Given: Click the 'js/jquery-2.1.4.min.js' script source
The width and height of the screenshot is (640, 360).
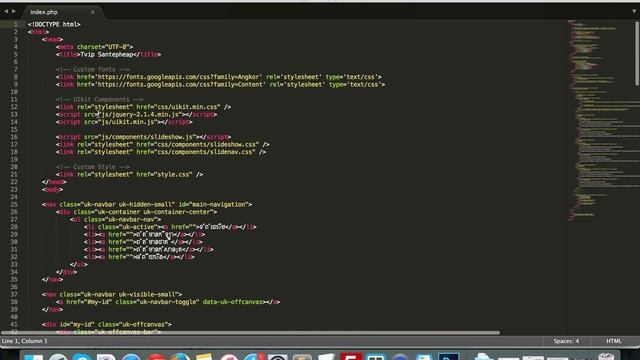Looking at the screenshot, I should click(140, 115).
